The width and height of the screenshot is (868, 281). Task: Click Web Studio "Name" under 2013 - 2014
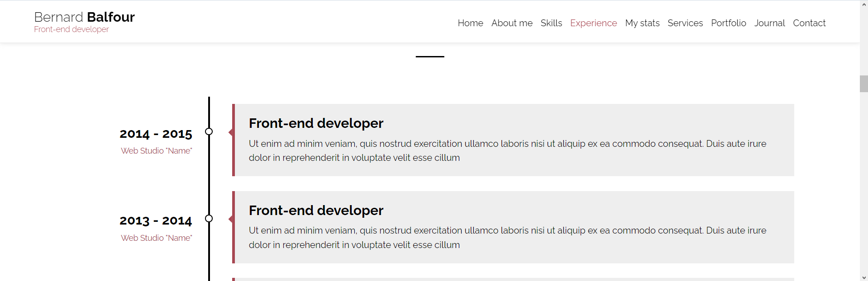156,238
